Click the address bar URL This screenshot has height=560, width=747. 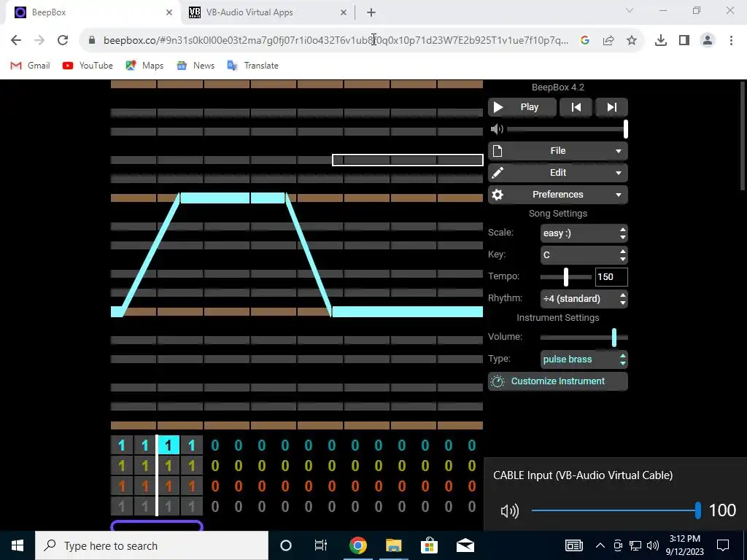coord(336,41)
